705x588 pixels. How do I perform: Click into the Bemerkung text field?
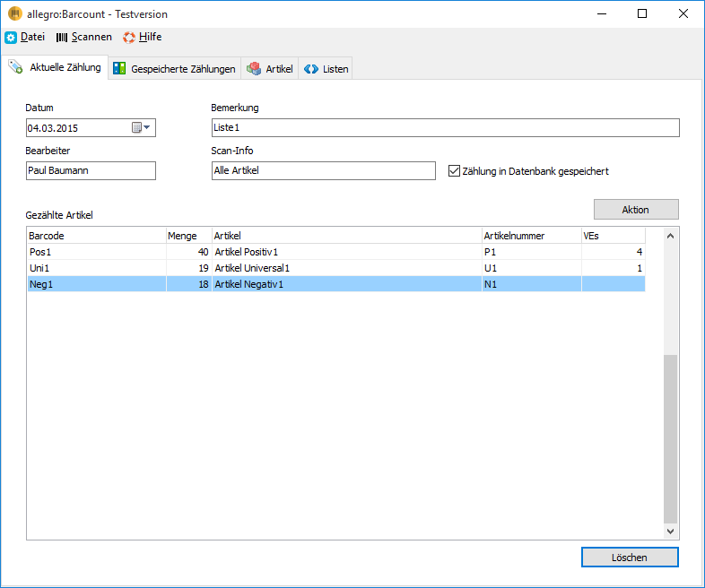pyautogui.click(x=445, y=127)
